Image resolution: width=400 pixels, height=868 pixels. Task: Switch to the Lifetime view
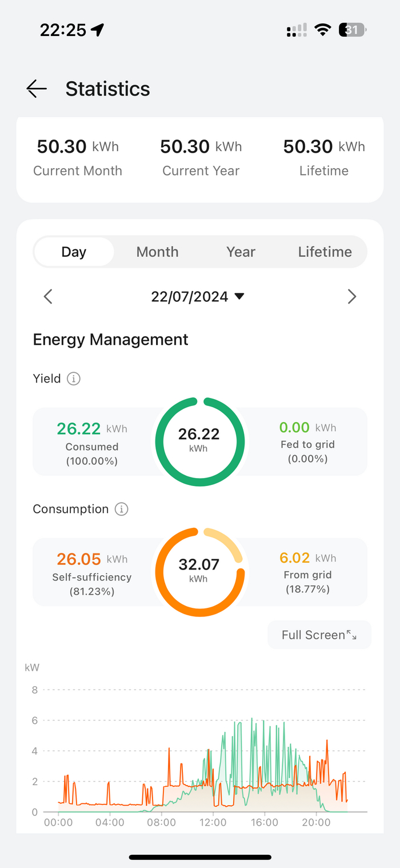(325, 252)
